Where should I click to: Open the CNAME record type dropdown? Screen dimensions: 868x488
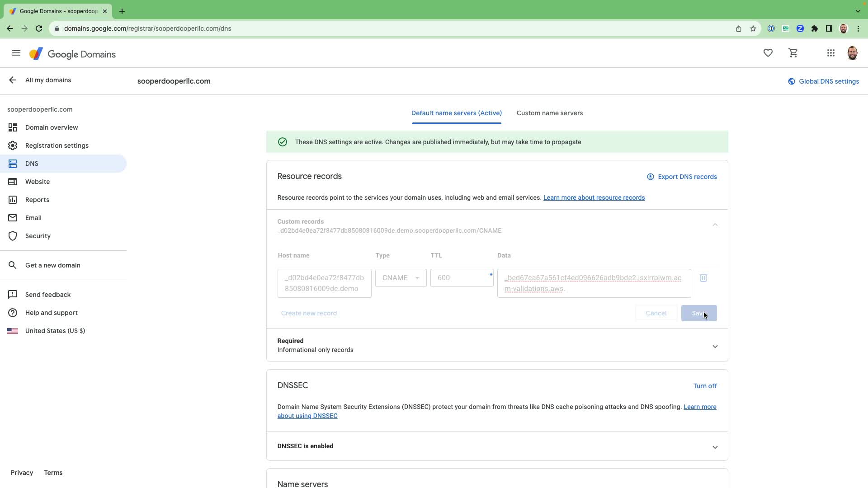[401, 278]
